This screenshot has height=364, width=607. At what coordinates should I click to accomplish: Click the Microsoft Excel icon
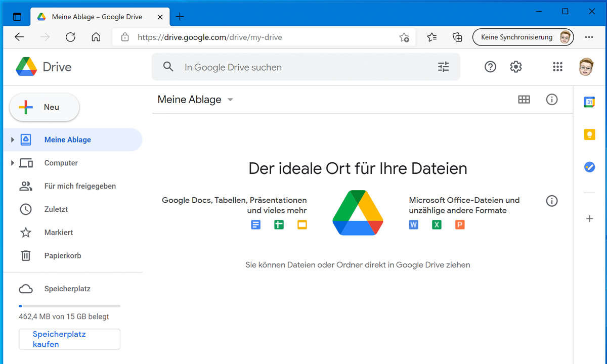[437, 225]
